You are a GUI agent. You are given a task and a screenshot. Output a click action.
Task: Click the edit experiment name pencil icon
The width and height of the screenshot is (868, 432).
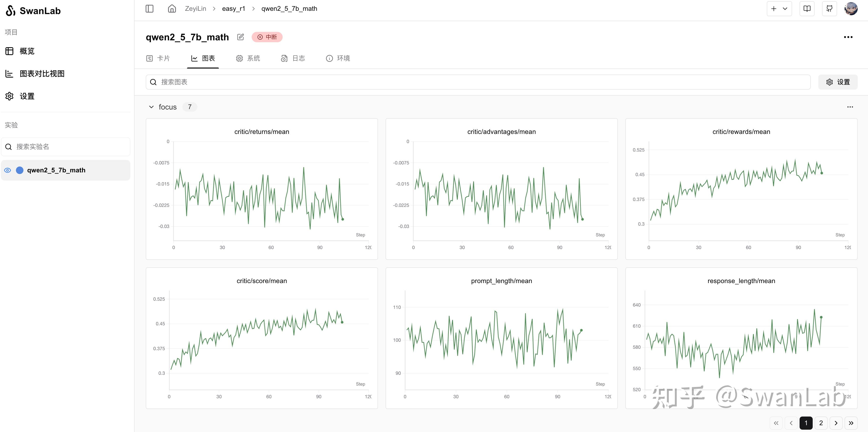[240, 37]
